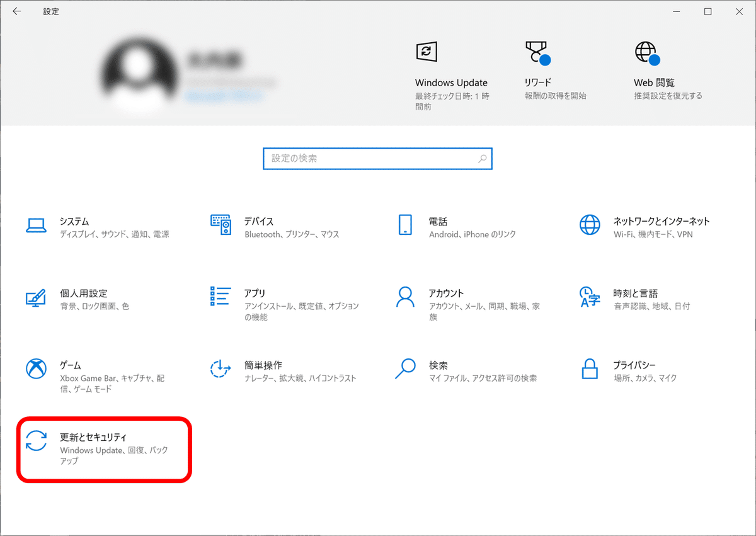Image resolution: width=756 pixels, height=536 pixels.
Task: Click the 時刻と言語 clock-letter icon
Action: pyautogui.click(x=590, y=297)
